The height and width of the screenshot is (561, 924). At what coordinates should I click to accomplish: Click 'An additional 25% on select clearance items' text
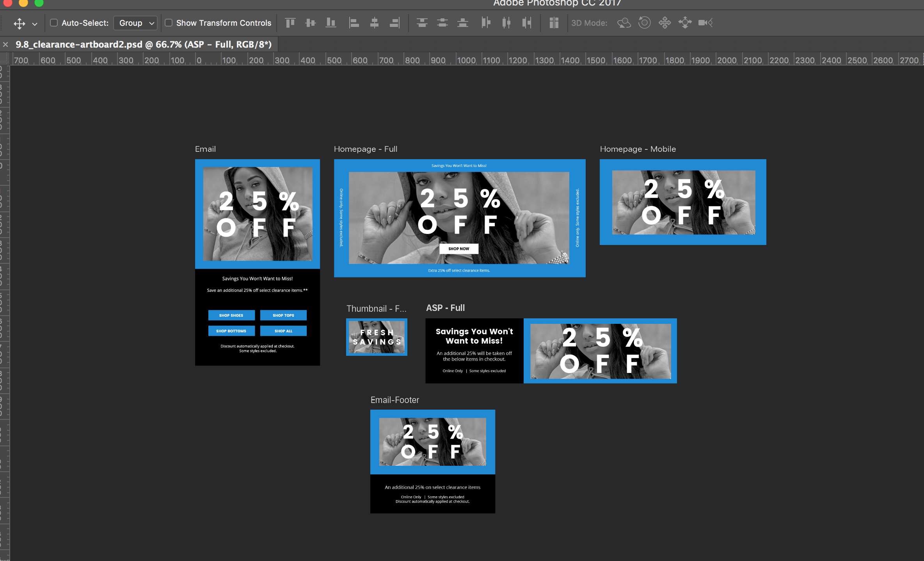tap(432, 487)
